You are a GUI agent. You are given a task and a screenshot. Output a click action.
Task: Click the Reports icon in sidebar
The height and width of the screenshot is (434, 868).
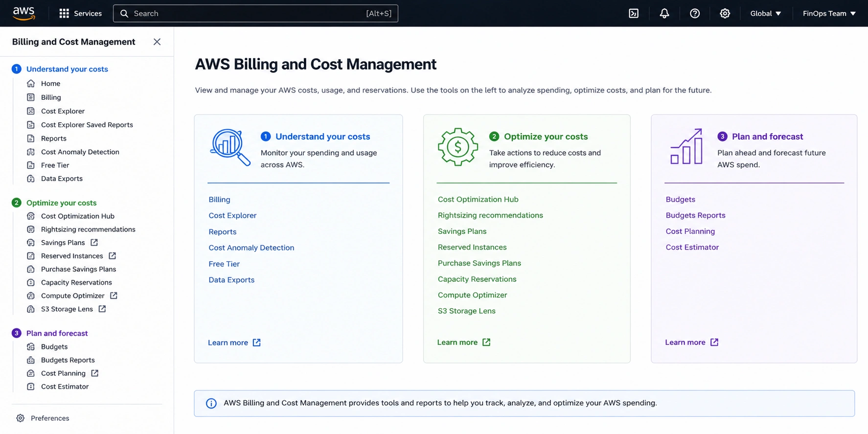pyautogui.click(x=31, y=138)
